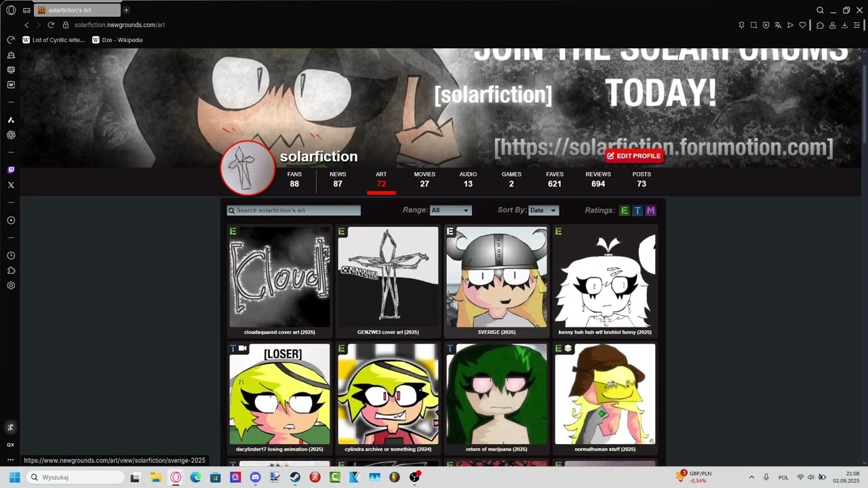Open History clock icon in sidebar

(x=11, y=256)
